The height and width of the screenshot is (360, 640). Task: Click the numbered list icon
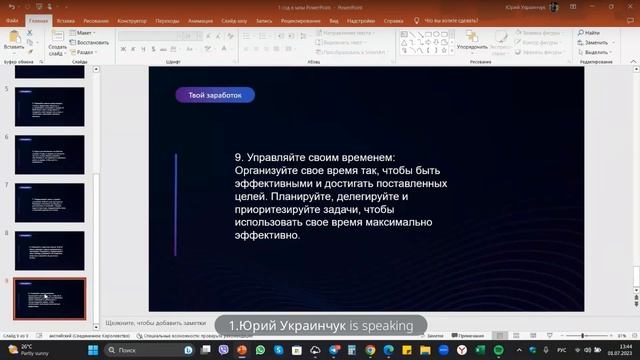[262, 36]
